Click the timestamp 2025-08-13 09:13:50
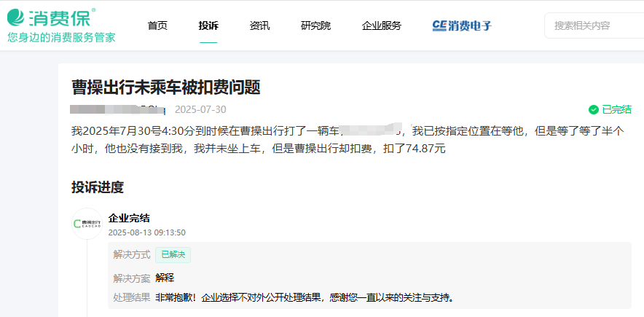The width and height of the screenshot is (644, 317). [147, 232]
